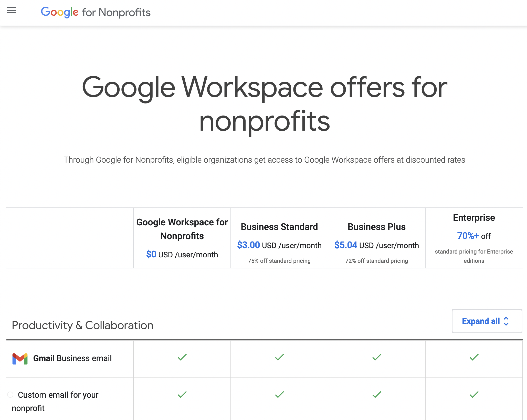Select the Business Plus plan header
This screenshot has height=420, width=527.
[376, 227]
